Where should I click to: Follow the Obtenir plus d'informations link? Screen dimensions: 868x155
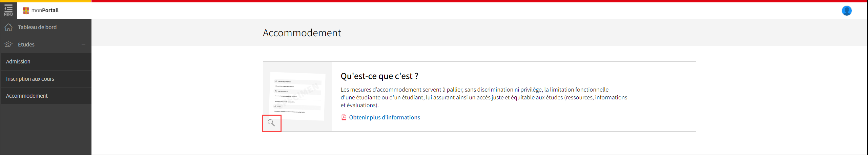coord(385,117)
